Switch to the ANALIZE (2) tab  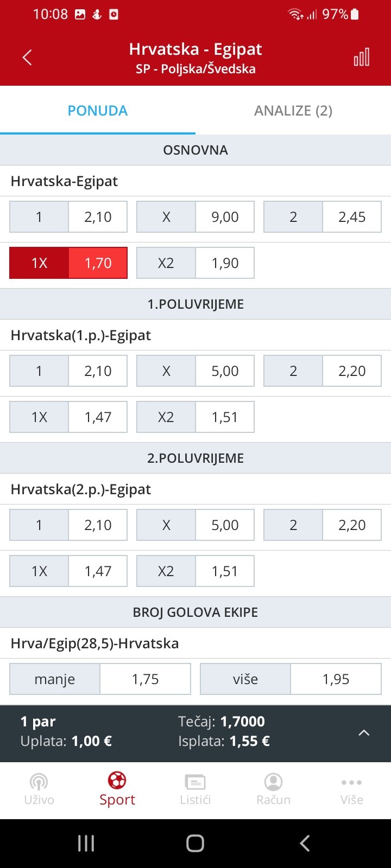click(x=293, y=111)
